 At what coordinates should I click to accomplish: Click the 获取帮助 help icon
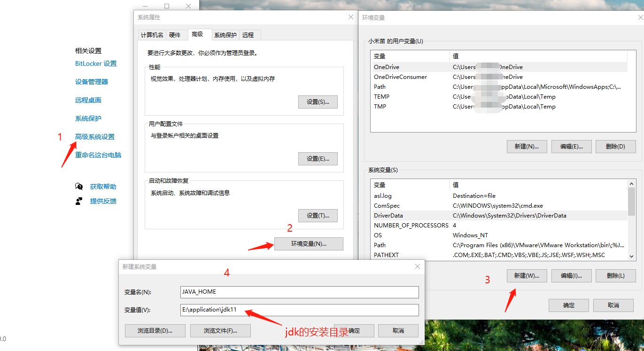coord(79,187)
